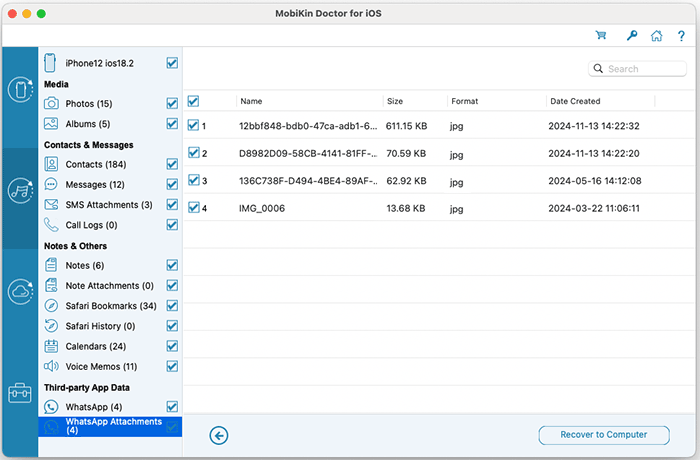Open the shopping cart purchase icon
The width and height of the screenshot is (700, 460).
(601, 35)
